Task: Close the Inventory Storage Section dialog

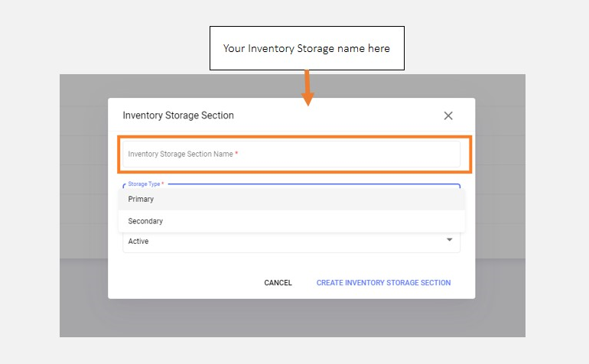Action: [448, 115]
